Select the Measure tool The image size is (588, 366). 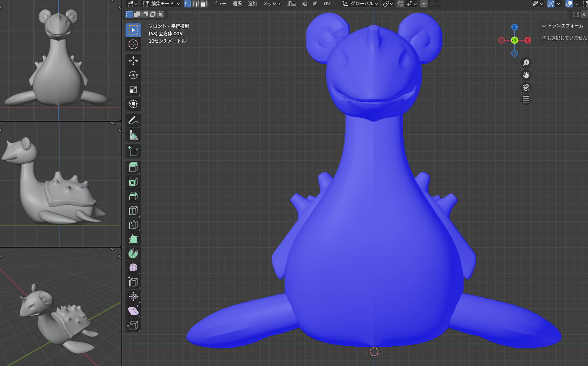(133, 135)
